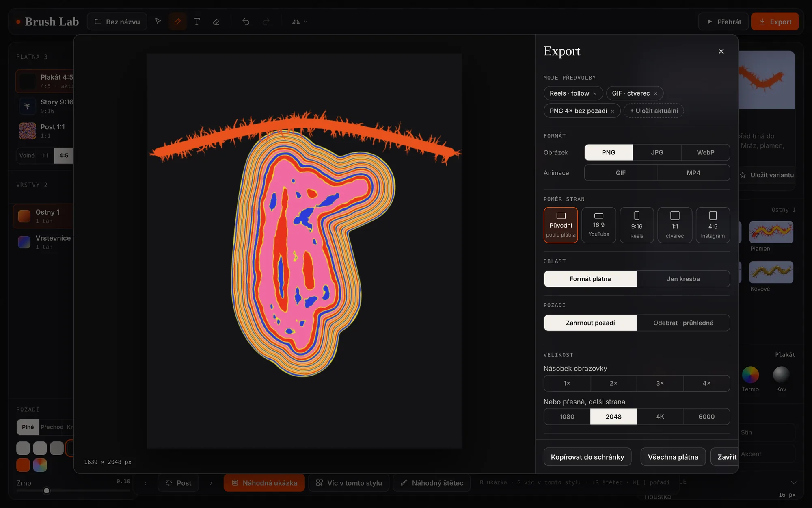Click Kopírovat do schránky

[x=587, y=457]
